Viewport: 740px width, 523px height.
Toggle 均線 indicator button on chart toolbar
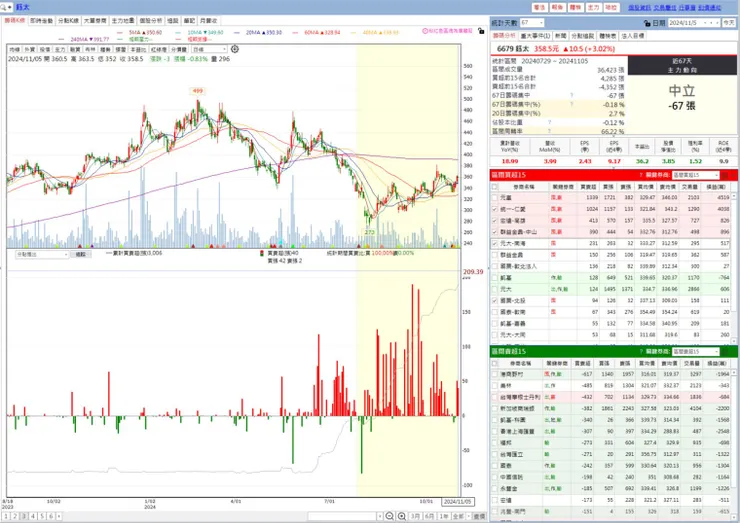[x=15, y=50]
